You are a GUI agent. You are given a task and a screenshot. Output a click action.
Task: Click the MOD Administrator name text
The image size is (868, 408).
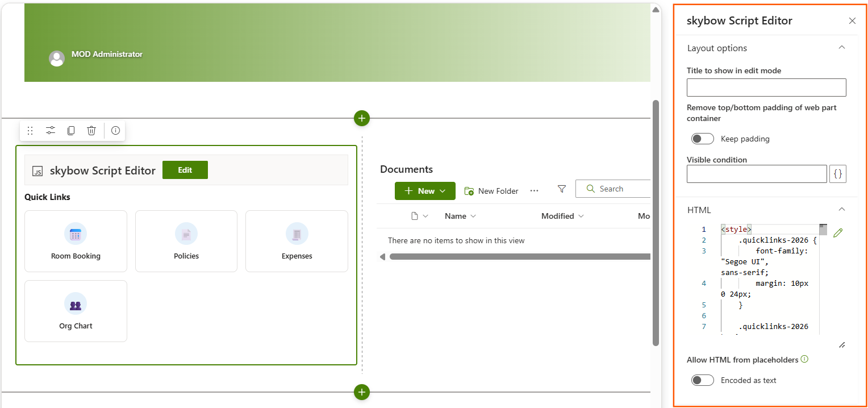pyautogui.click(x=107, y=54)
